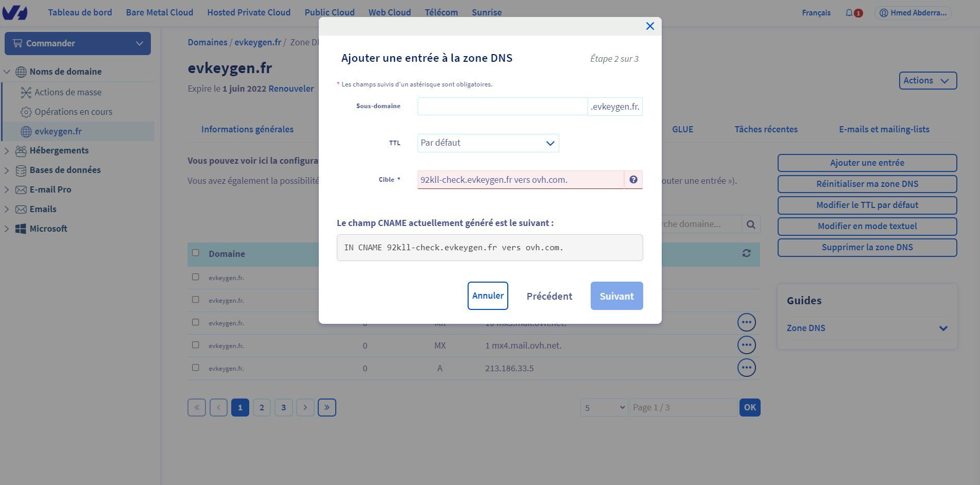
Task: Click the Annuler button
Action: click(487, 296)
